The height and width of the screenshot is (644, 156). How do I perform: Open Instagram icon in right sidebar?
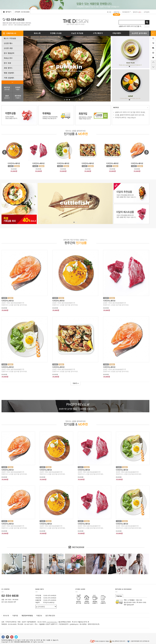coord(153,53)
